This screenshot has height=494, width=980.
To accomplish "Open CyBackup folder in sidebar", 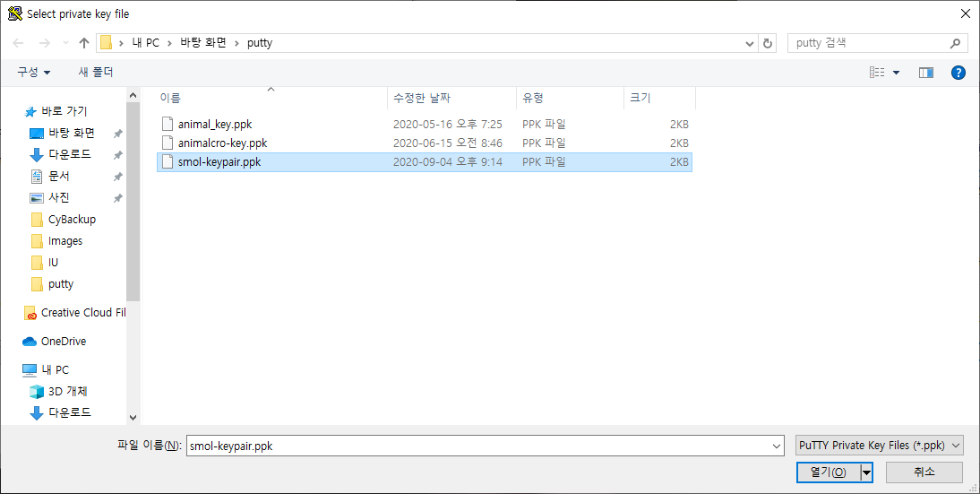I will (x=72, y=220).
